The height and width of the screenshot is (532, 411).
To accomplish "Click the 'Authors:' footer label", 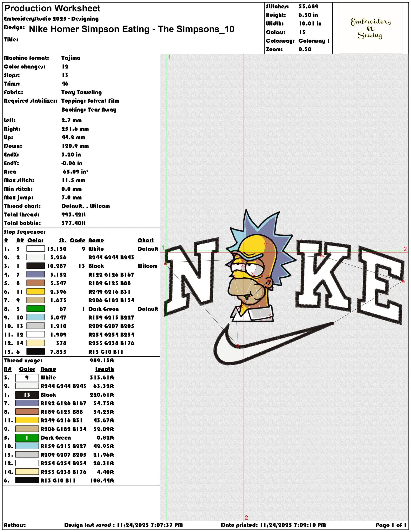I will 15,525.
